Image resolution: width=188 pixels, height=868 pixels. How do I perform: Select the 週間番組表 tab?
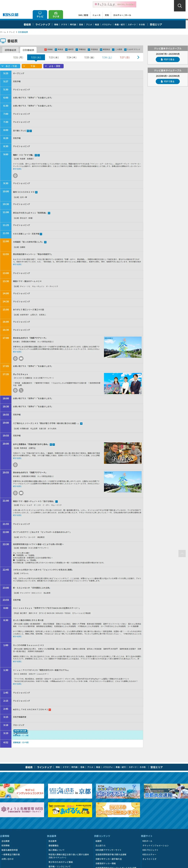pos(10,50)
